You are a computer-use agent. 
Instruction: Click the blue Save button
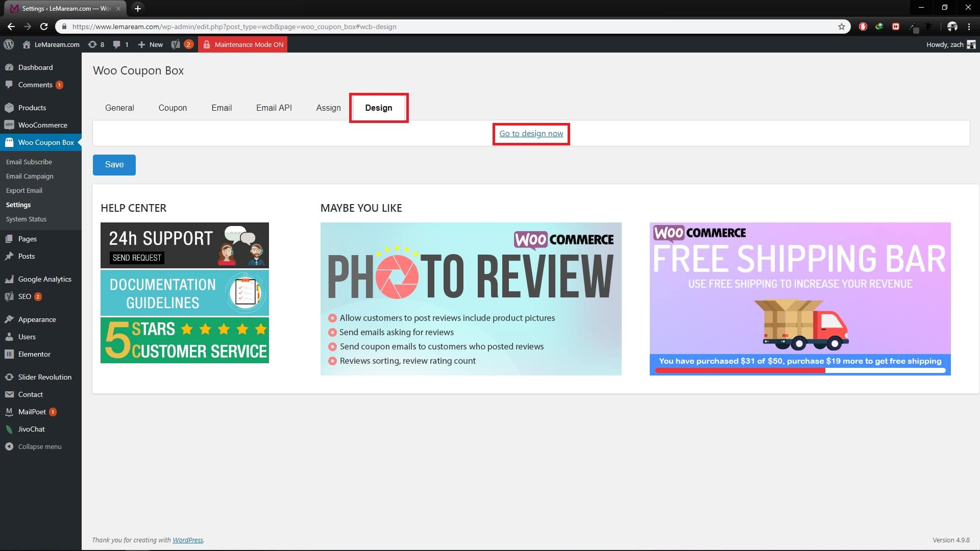click(114, 165)
